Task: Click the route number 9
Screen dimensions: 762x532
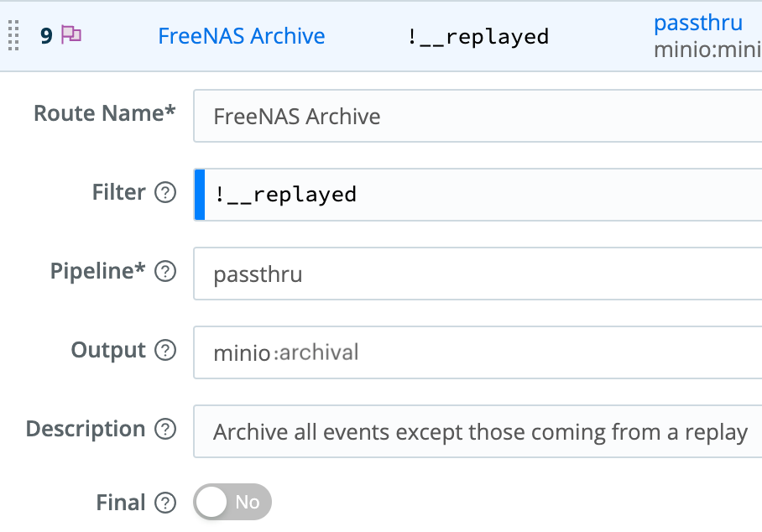Action: click(x=46, y=36)
